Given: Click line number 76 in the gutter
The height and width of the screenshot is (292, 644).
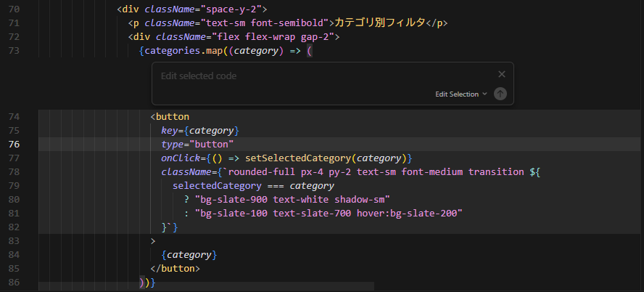Looking at the screenshot, I should pos(14,145).
